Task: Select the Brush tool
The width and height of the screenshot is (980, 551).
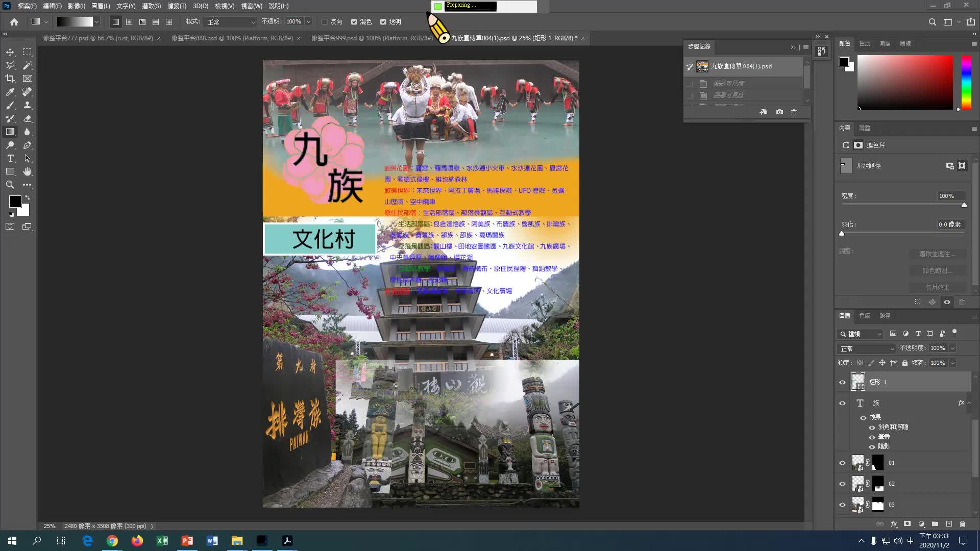Action: tap(10, 105)
